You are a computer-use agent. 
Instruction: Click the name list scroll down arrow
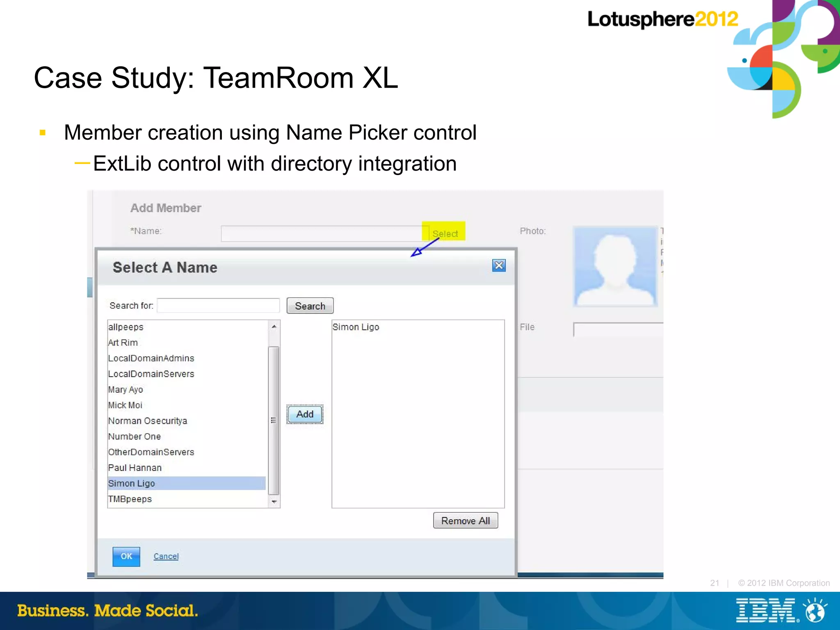[x=274, y=502]
